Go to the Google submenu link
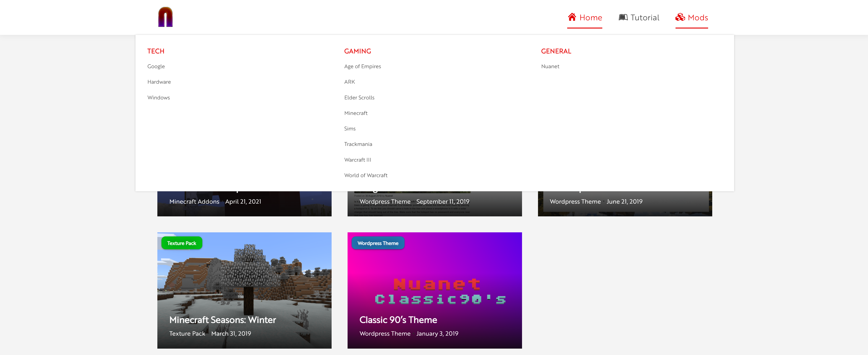868x355 pixels. pos(156,66)
